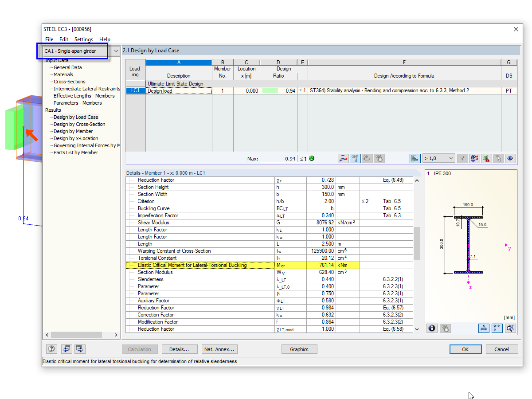Close the STEEL EC3 dialog window

516,29
